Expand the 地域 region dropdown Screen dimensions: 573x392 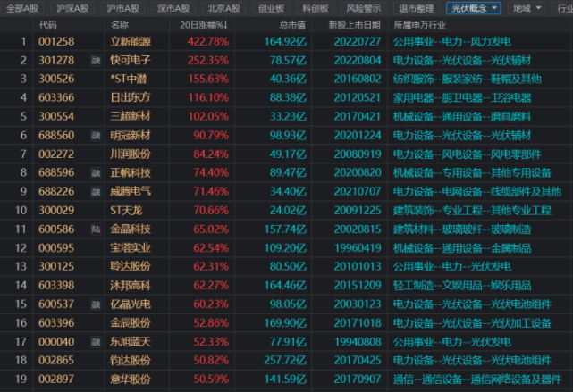pyautogui.click(x=527, y=8)
